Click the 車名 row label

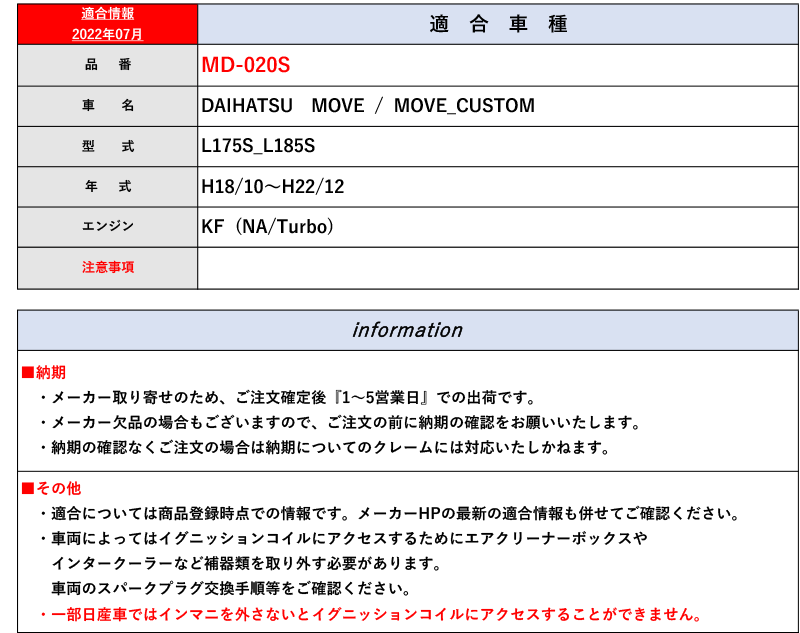tap(108, 106)
